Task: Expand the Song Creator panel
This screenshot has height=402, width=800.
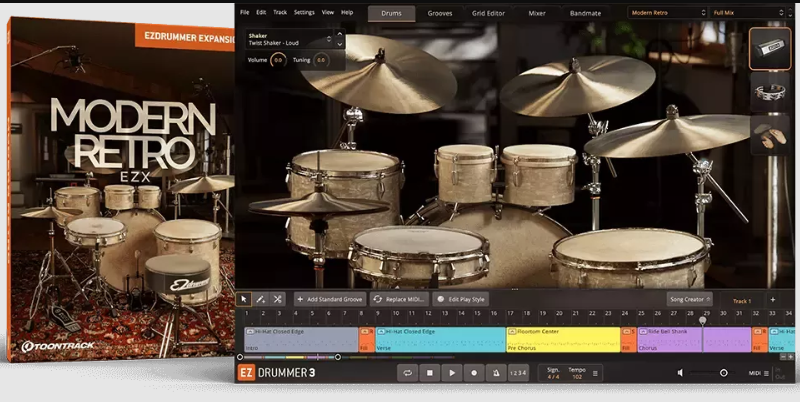Action: [x=689, y=299]
